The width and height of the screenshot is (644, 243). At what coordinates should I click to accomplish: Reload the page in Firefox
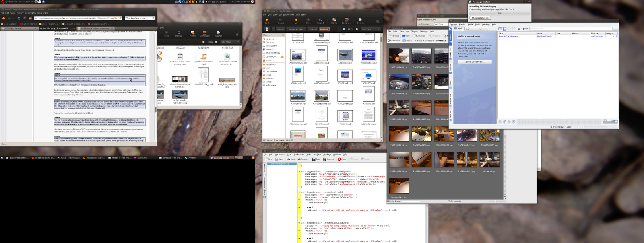[19, 18]
